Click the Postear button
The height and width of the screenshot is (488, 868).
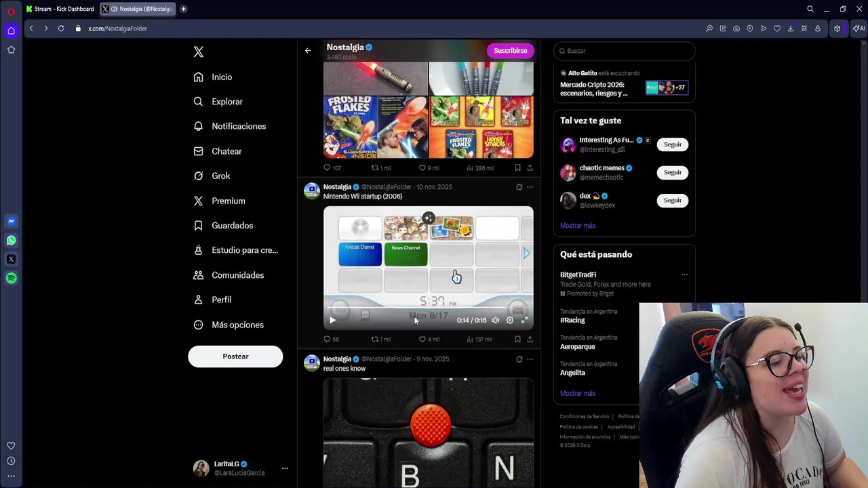pyautogui.click(x=235, y=357)
